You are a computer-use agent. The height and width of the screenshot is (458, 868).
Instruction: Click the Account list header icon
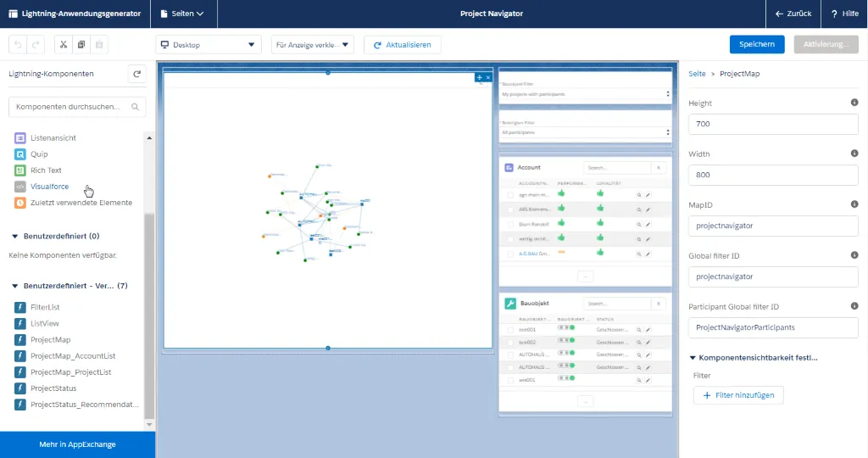pos(509,167)
